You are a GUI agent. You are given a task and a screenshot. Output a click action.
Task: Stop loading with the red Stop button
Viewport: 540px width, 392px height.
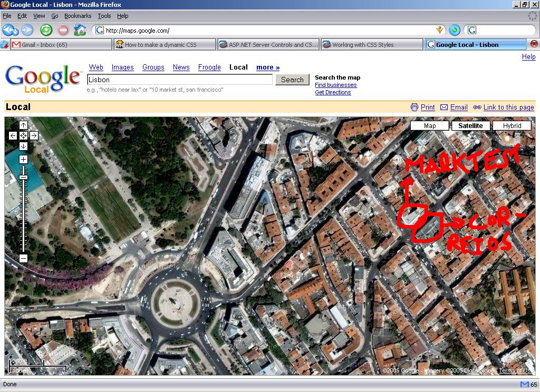pos(63,30)
